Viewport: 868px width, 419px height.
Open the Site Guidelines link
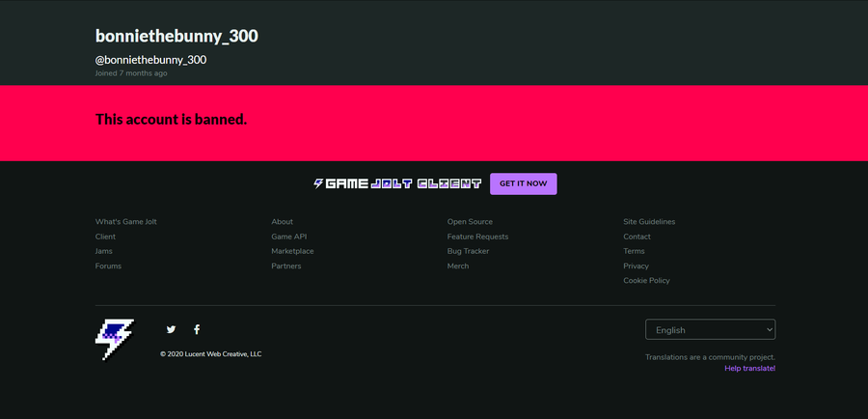tap(649, 222)
